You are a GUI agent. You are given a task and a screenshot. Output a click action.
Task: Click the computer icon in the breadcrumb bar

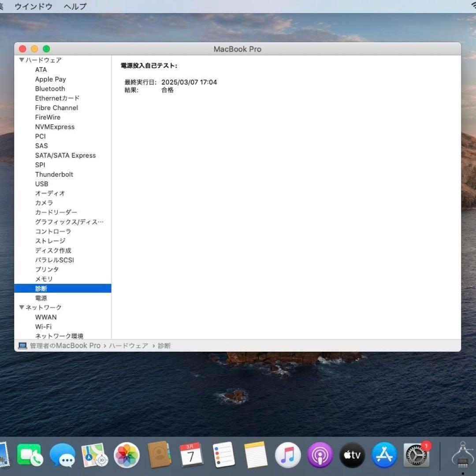tap(22, 346)
